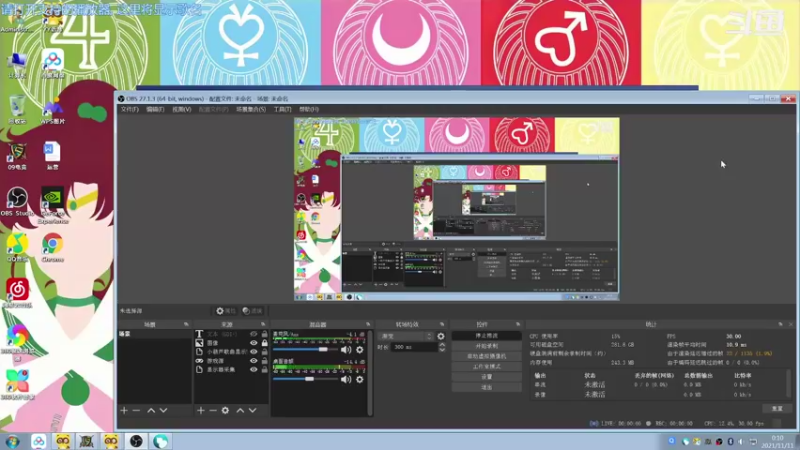The height and width of the screenshot is (450, 800).
Task: Mute the microphone/Aux speaker icon
Action: click(x=346, y=349)
